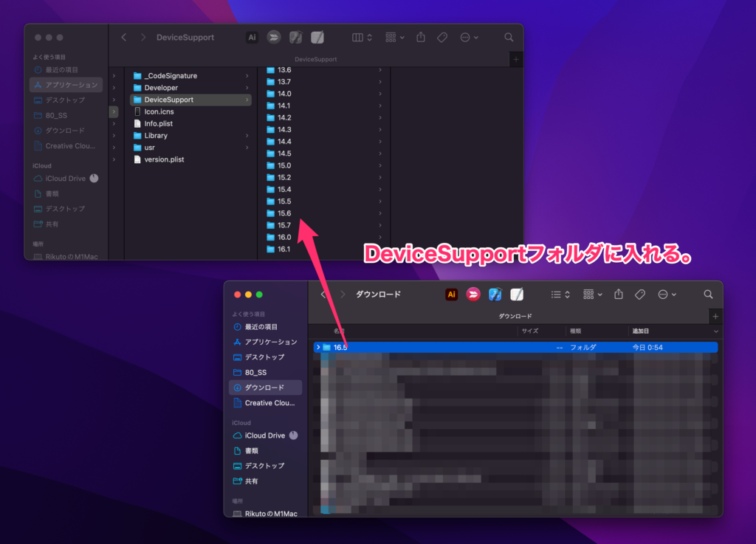Sort by the 種類 column header

575,331
